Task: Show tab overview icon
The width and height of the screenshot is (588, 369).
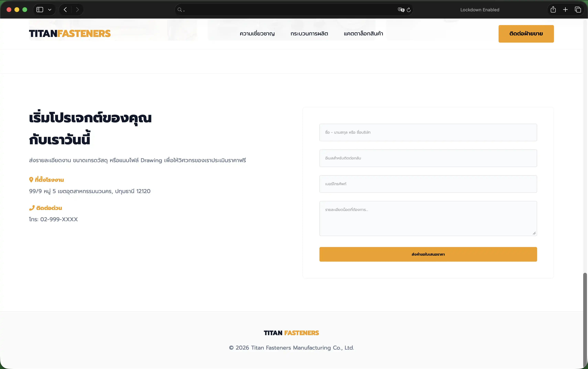Action: pos(578,10)
